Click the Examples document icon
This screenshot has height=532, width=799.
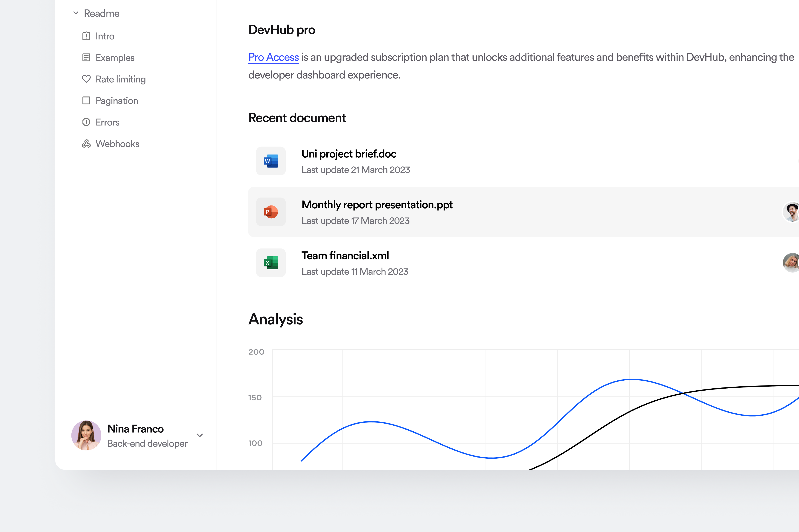tap(86, 57)
